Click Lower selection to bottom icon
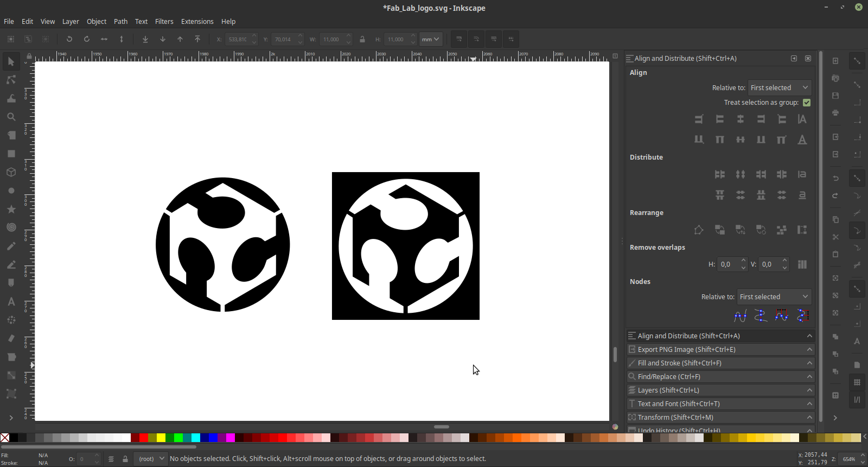 point(145,39)
